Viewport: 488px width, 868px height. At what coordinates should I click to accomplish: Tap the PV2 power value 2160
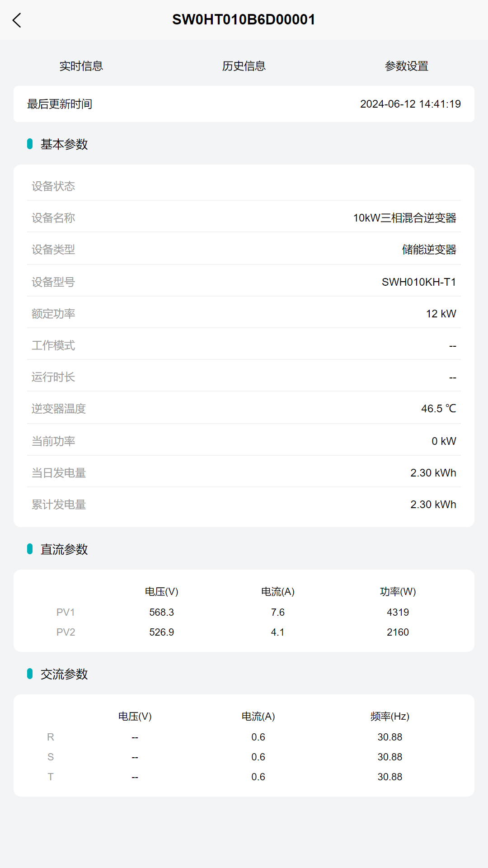[398, 632]
